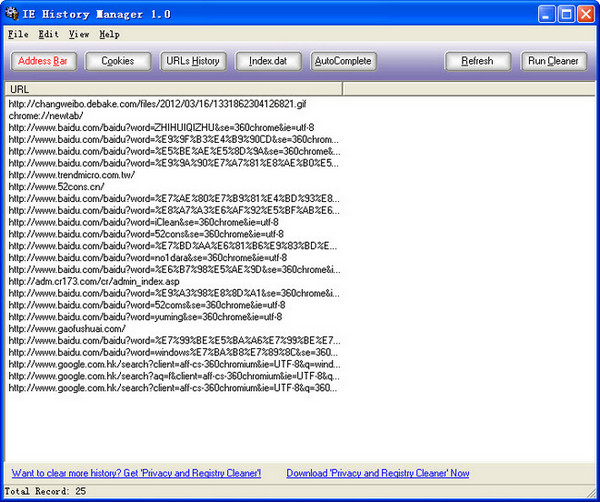Close the IE History Manager window
Image resolution: width=600 pixels, height=502 pixels.
(x=585, y=14)
